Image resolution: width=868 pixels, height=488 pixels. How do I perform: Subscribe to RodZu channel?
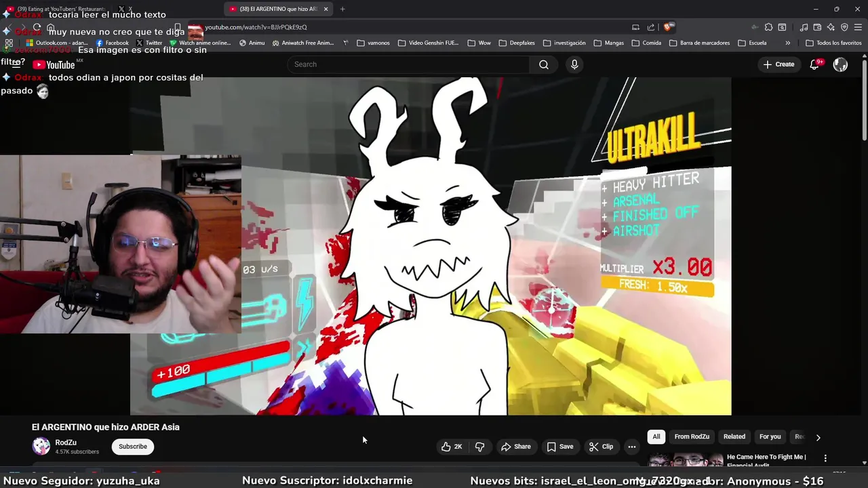click(133, 447)
